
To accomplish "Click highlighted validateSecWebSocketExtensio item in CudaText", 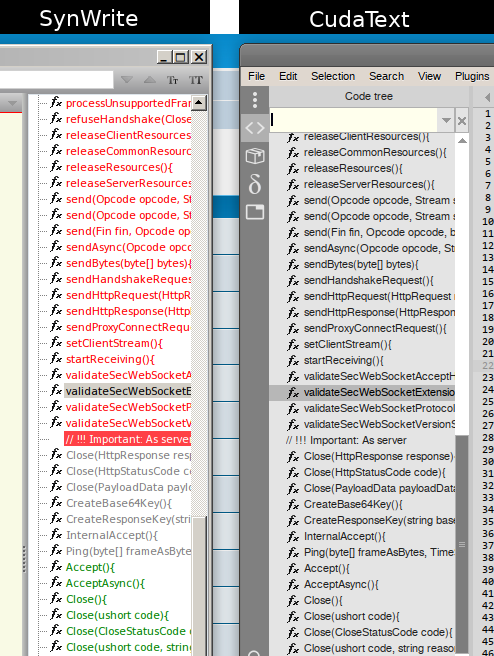I will (x=362, y=392).
